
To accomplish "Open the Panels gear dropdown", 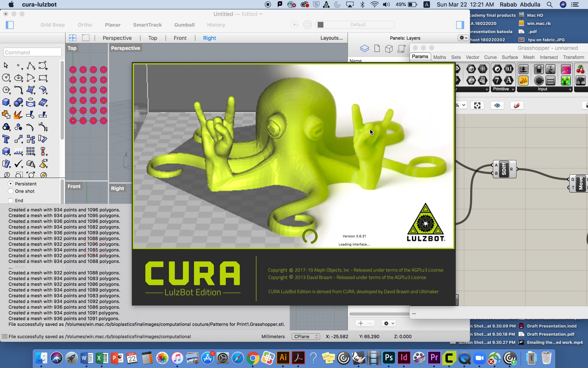I will [463, 38].
